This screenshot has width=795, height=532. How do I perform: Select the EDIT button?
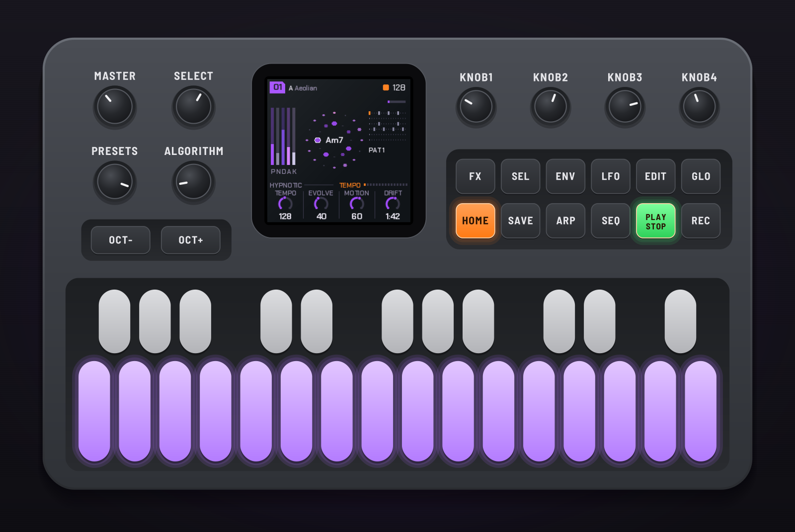tap(656, 176)
